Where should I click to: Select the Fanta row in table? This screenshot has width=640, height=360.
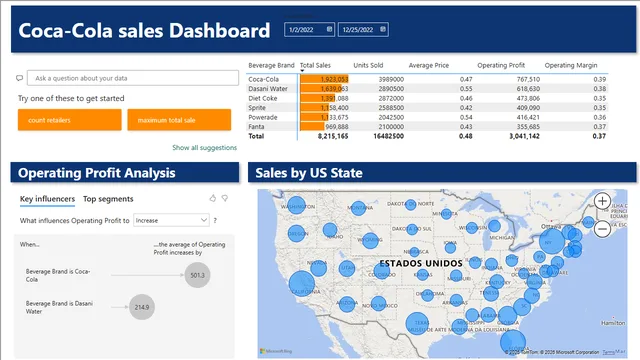point(427,127)
